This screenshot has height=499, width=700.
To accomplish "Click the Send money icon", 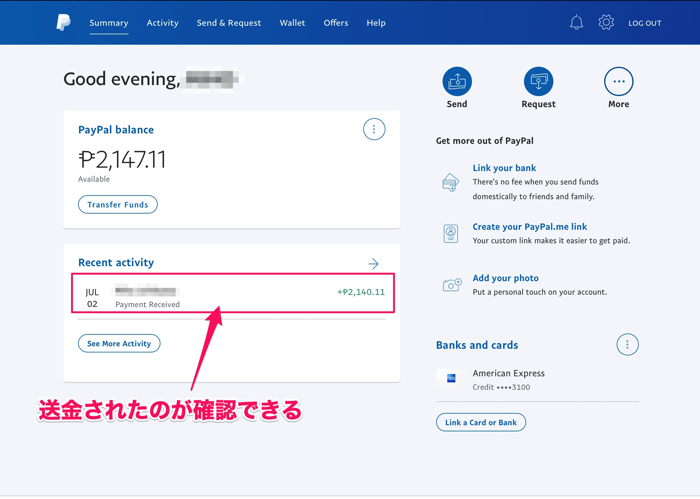I will point(457,81).
